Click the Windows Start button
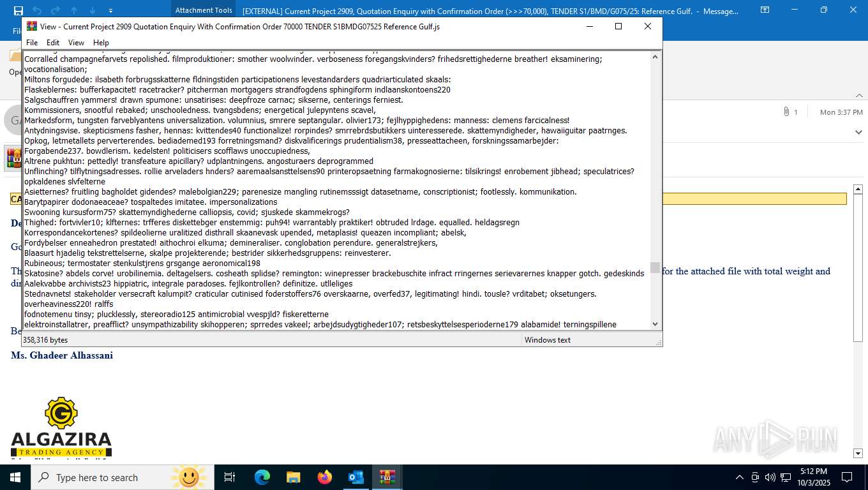The width and height of the screenshot is (868, 490). pos(15,477)
